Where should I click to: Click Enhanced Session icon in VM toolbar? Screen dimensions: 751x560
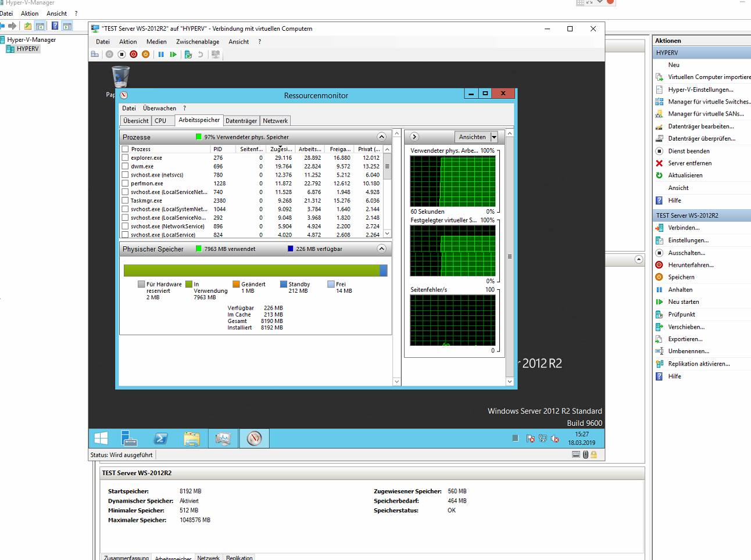[216, 55]
